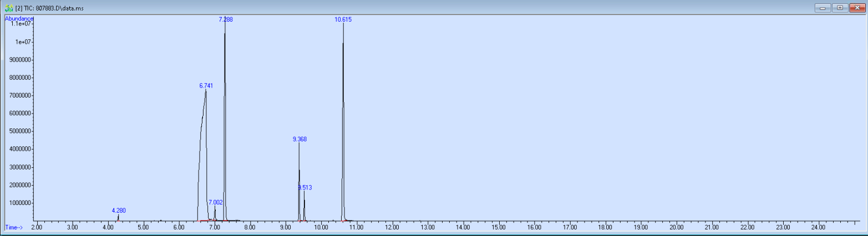868x236 pixels.
Task: Click the x-axis tick label 12.00
Action: pos(392,227)
